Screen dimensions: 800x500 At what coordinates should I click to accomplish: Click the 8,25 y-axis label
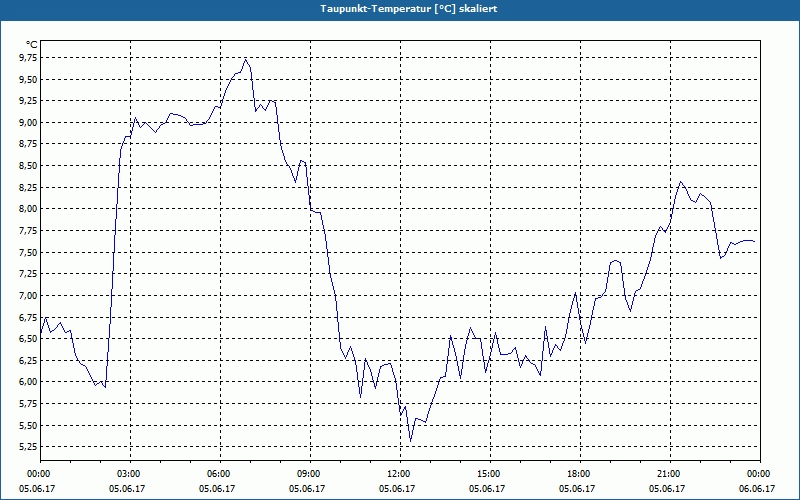click(28, 187)
